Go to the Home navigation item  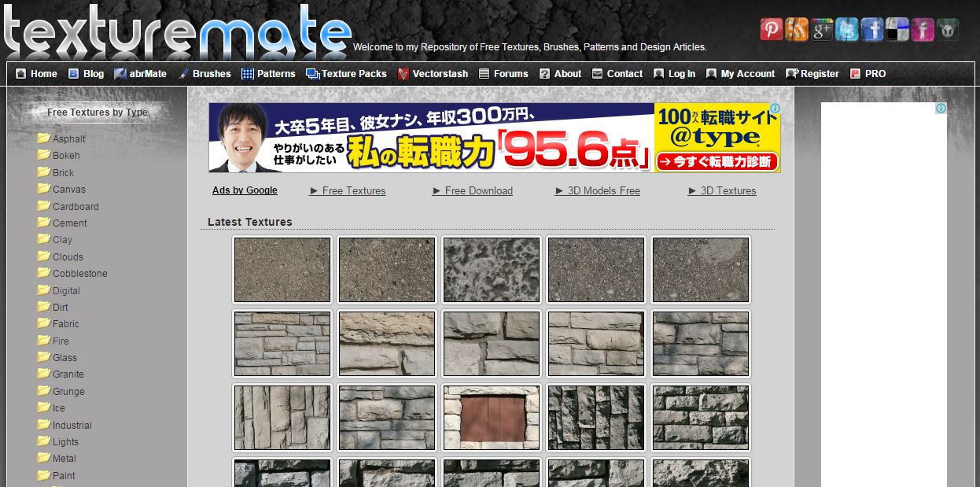(x=36, y=74)
